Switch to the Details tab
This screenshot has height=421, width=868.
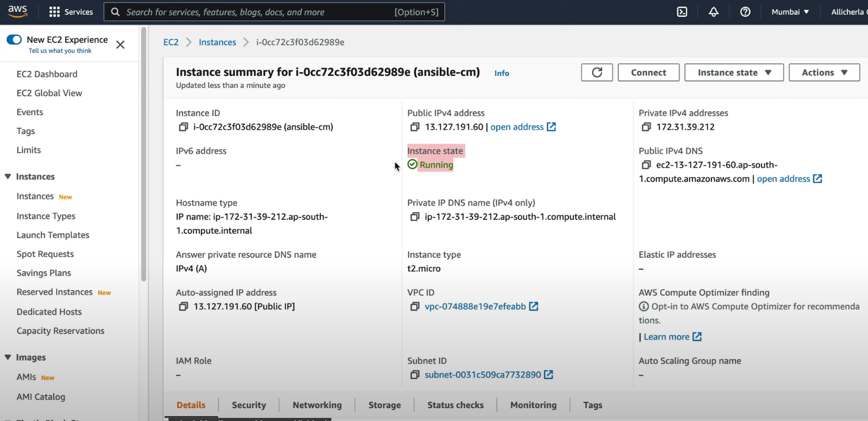[191, 405]
